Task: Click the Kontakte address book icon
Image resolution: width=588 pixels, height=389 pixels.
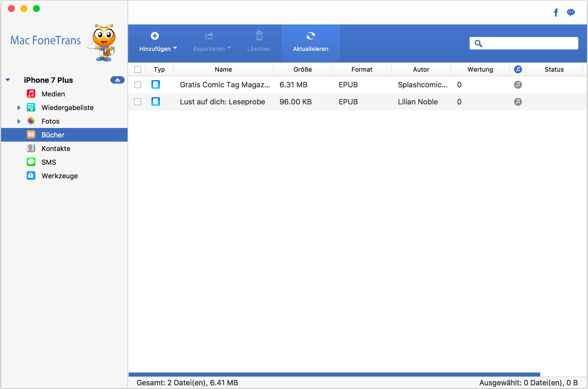Action: pyautogui.click(x=31, y=148)
